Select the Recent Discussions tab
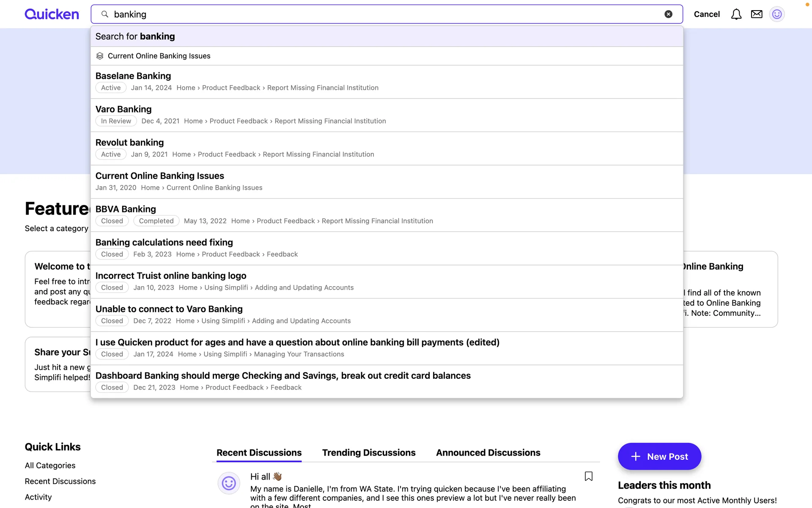812x508 pixels. (259, 453)
